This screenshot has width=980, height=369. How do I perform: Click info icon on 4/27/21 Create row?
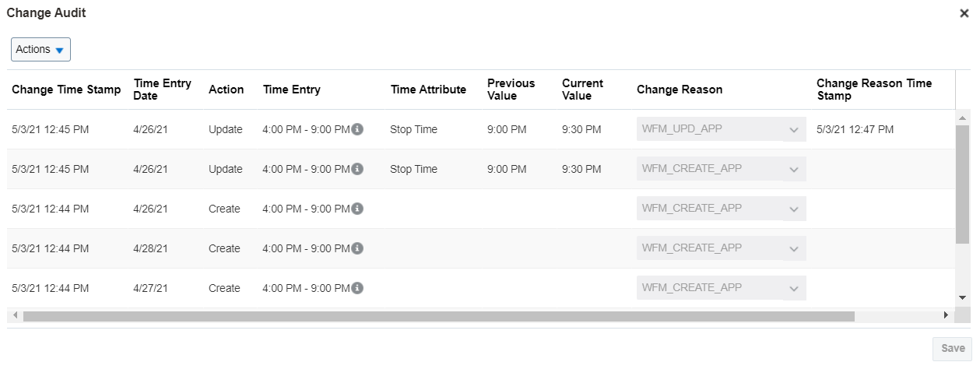point(357,288)
